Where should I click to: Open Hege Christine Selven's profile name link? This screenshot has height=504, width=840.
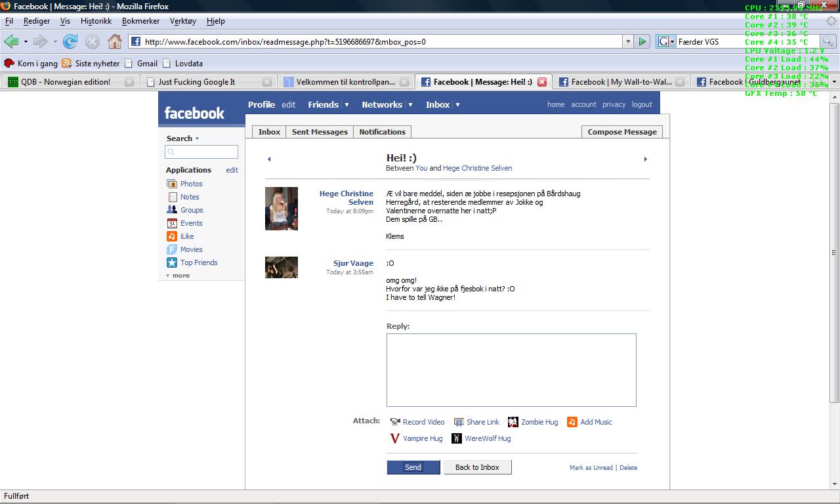346,198
